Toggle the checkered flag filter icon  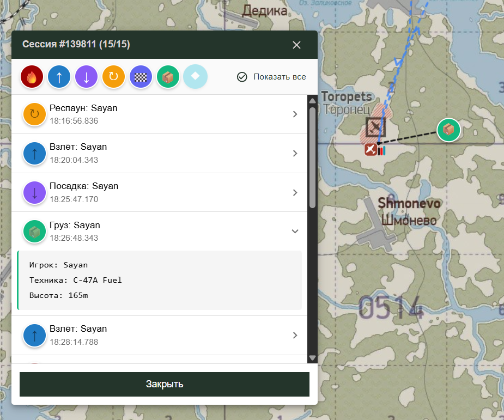pos(141,77)
